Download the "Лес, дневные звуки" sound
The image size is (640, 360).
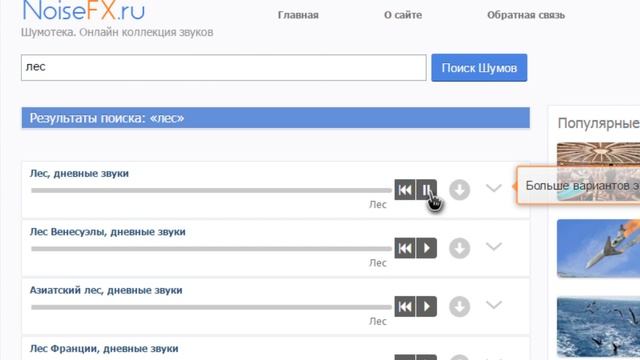coord(460,190)
